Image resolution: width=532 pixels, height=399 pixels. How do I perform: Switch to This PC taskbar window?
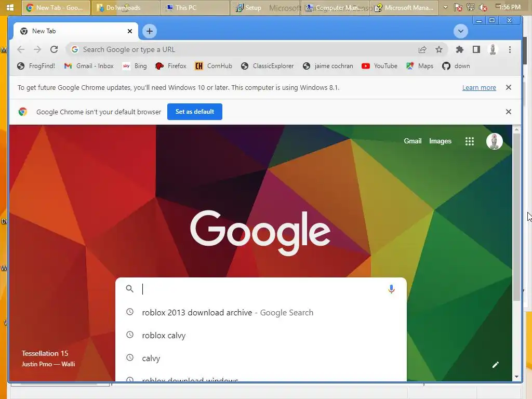pyautogui.click(x=194, y=7)
